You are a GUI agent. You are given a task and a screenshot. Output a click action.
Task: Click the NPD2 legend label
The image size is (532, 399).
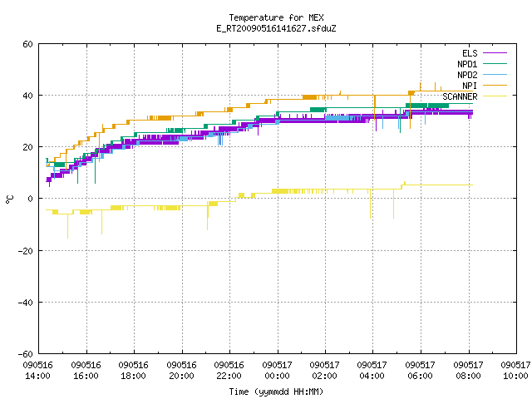[x=467, y=75]
